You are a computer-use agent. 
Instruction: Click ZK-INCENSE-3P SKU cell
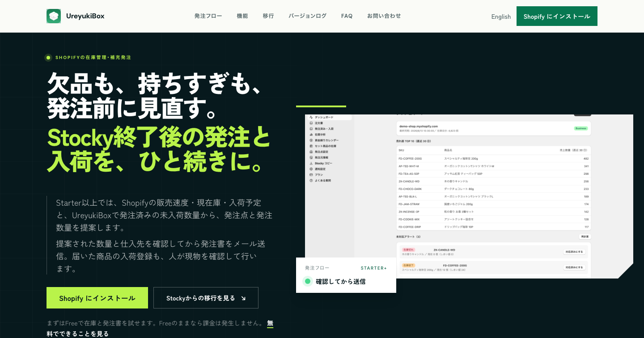pos(409,212)
